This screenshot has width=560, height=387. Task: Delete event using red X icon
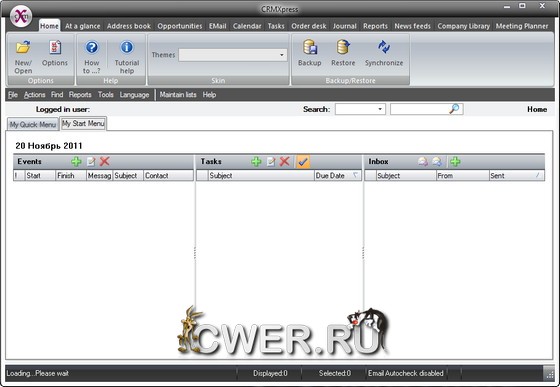tap(105, 162)
